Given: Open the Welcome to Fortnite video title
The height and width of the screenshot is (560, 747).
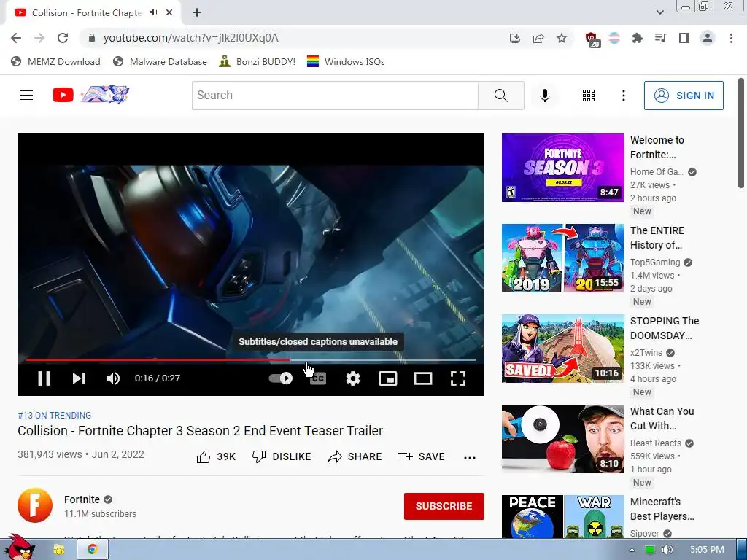Looking at the screenshot, I should [657, 147].
